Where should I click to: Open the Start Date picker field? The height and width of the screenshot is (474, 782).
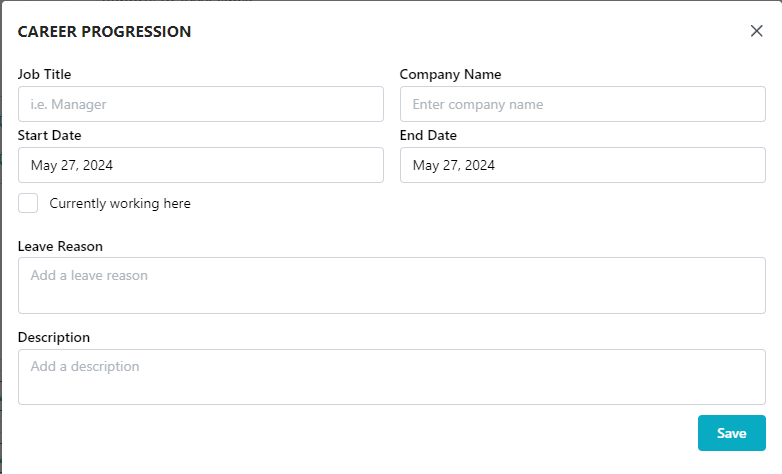pyautogui.click(x=200, y=165)
